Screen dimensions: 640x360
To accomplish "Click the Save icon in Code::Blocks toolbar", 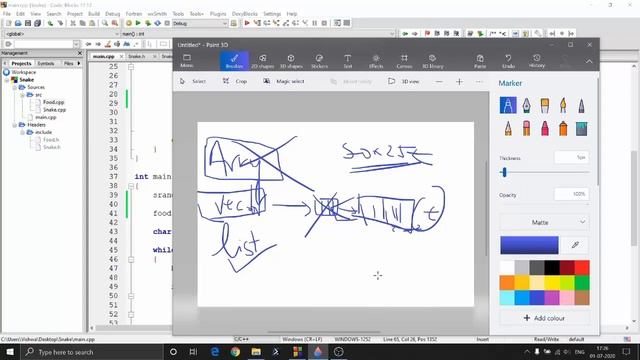I will (x=28, y=23).
